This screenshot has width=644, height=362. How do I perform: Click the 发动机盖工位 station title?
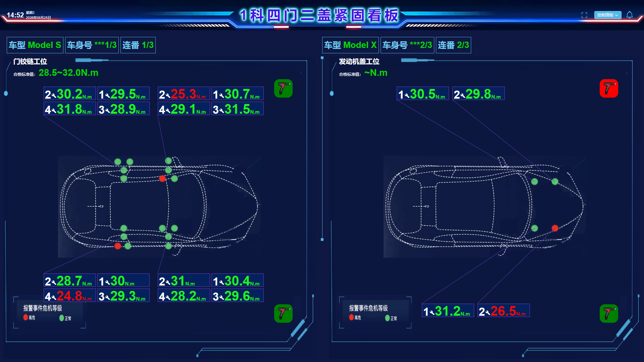click(x=359, y=61)
